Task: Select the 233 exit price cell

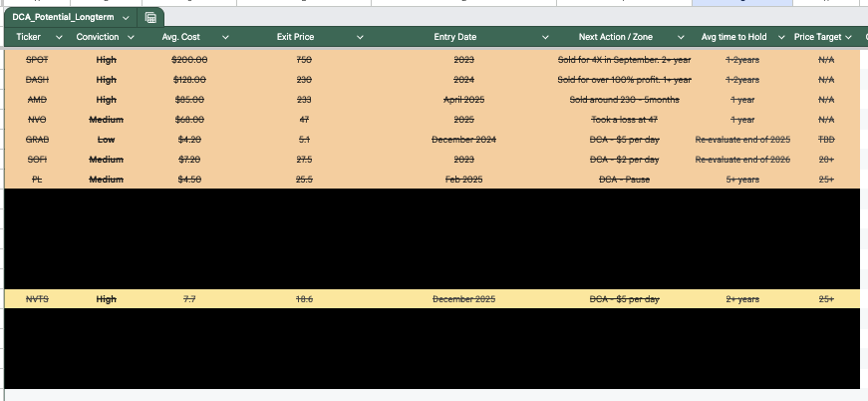Action: tap(304, 100)
